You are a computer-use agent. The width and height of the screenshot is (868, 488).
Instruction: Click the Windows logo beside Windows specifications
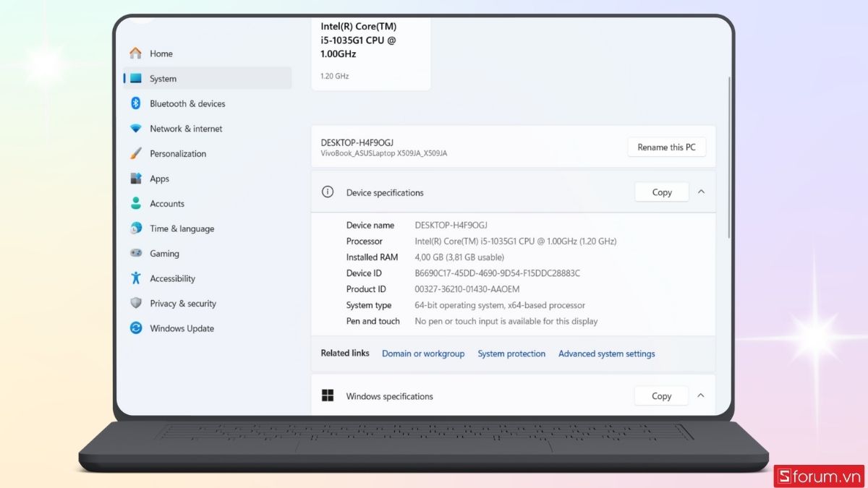328,395
